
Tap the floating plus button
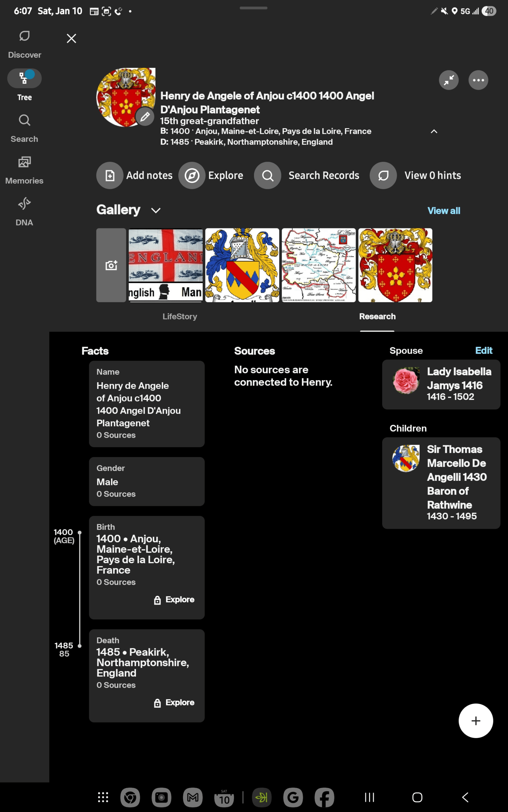476,720
